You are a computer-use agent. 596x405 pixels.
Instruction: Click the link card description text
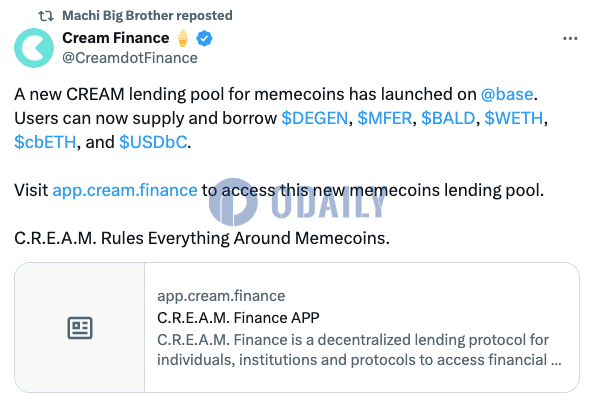coord(359,350)
